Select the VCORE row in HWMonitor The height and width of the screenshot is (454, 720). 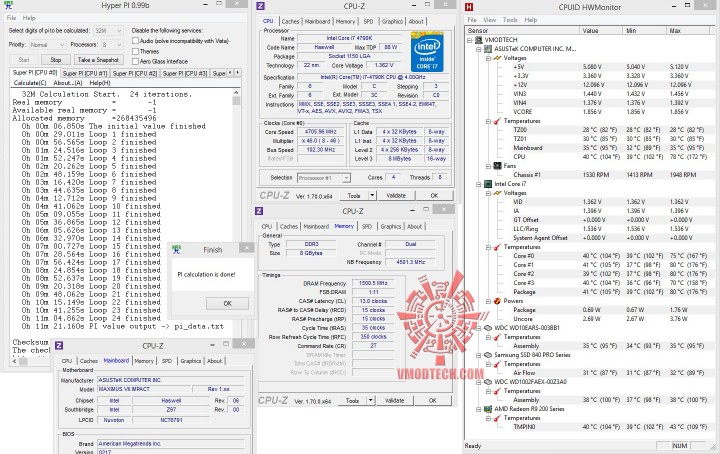click(x=589, y=112)
